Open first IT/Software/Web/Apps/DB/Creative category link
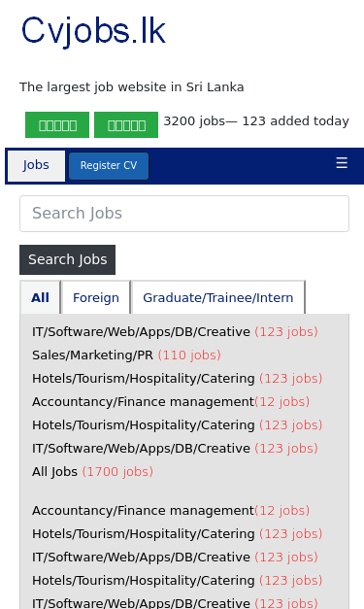 pyautogui.click(x=175, y=331)
